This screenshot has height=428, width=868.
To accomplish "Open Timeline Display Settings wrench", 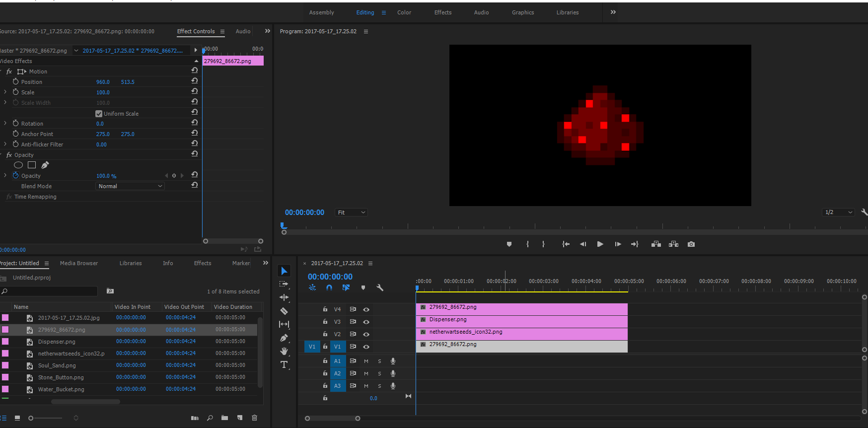I will (x=380, y=287).
